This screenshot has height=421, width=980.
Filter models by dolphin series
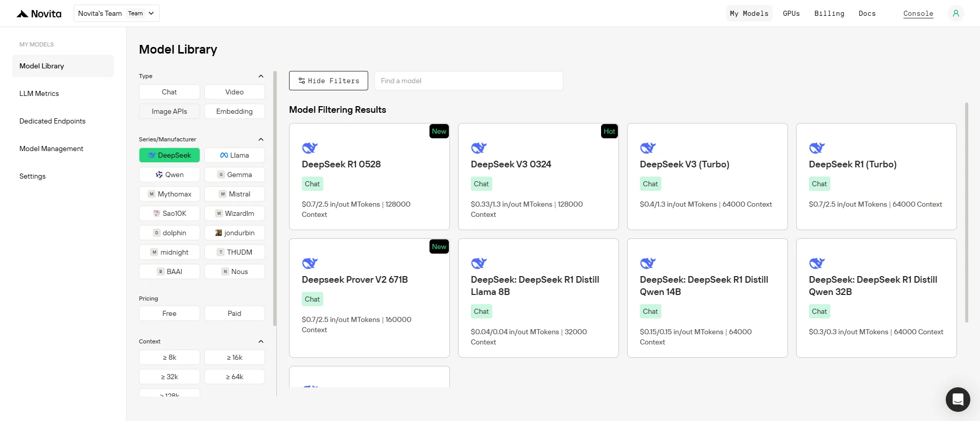click(x=170, y=233)
